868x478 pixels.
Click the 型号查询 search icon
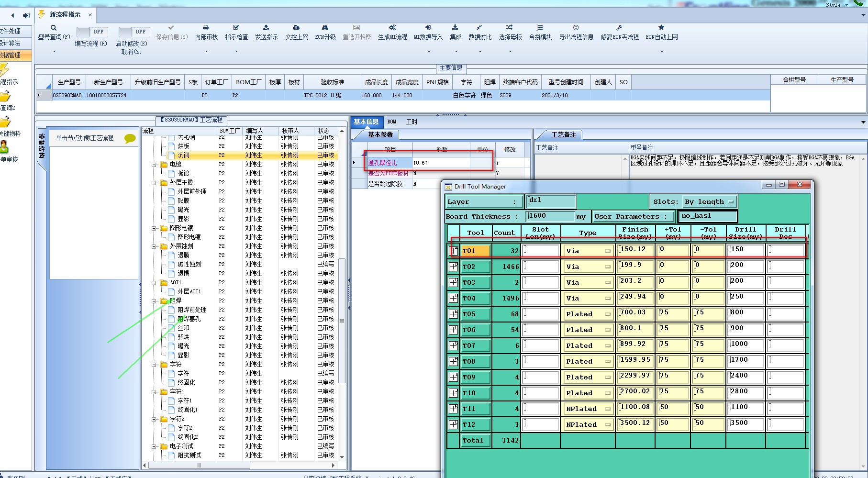[x=54, y=28]
